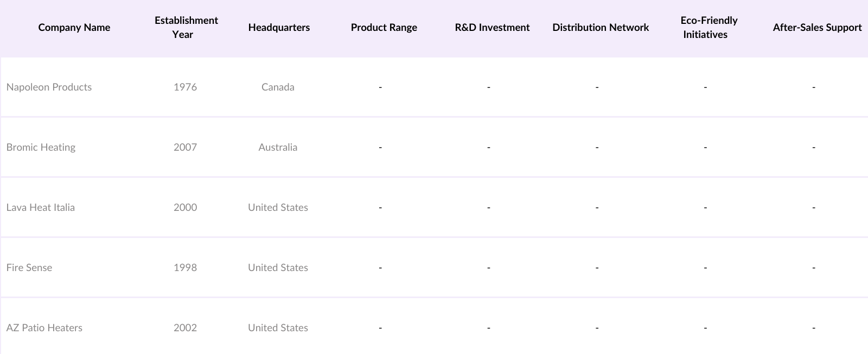Image resolution: width=868 pixels, height=354 pixels.
Task: Select the 2007 establishment year cell
Action: (x=185, y=147)
